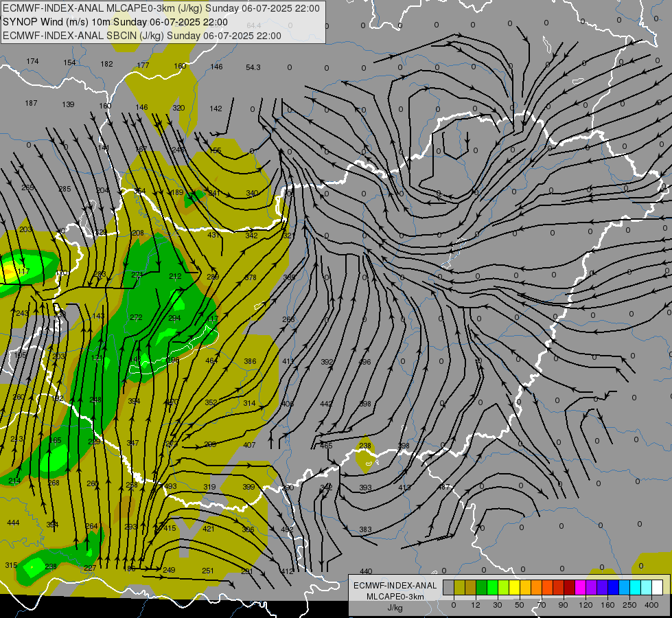
Task: Click the map value '187'
Action: tap(31, 103)
